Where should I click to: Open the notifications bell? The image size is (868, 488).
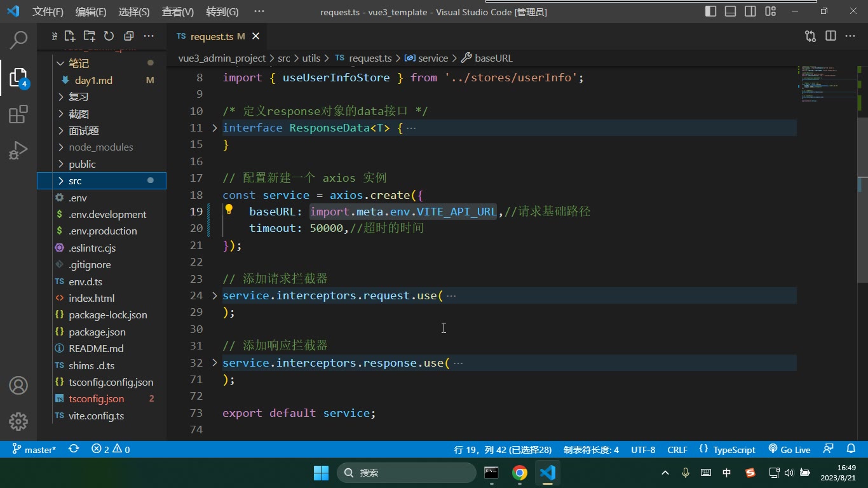(x=851, y=449)
